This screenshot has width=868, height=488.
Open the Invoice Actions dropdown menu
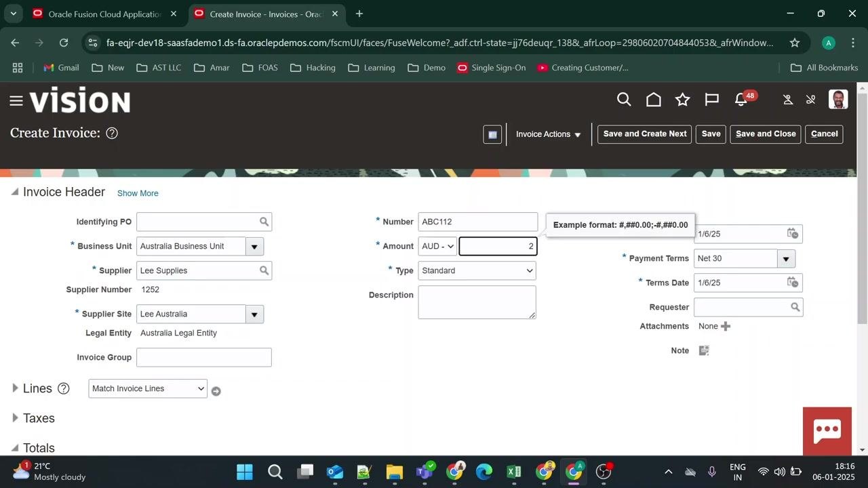coord(548,134)
